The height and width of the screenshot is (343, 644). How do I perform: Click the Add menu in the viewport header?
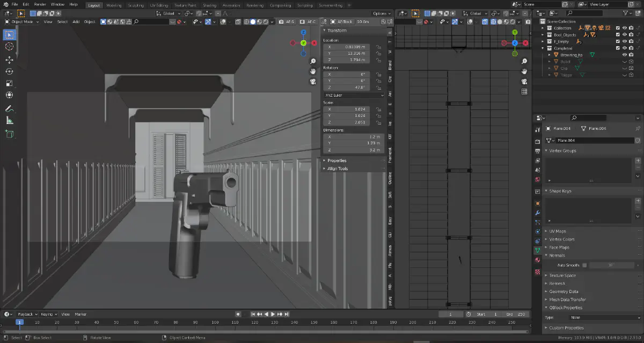(x=76, y=22)
